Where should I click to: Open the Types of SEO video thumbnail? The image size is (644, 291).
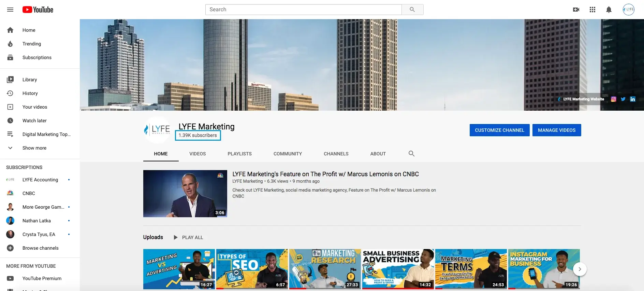(x=252, y=269)
